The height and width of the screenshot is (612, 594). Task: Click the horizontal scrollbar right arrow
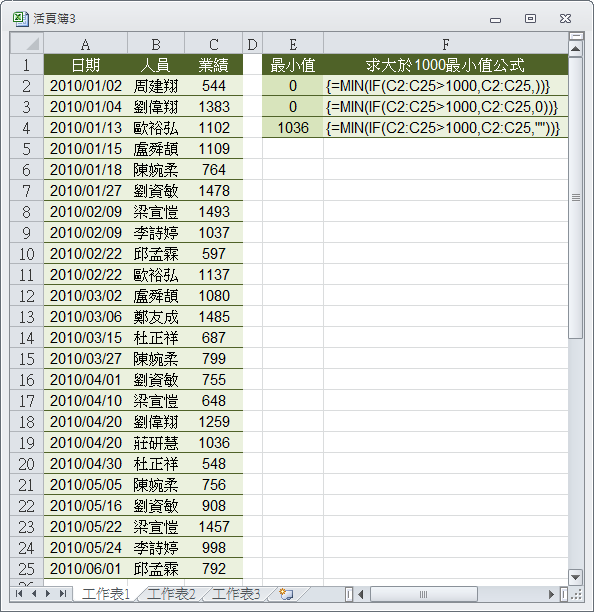[551, 594]
